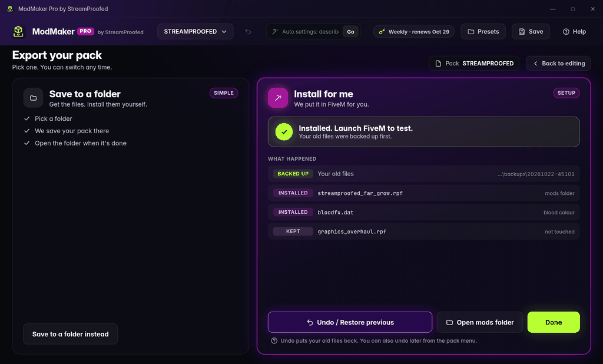This screenshot has width=603, height=364.
Task: Click the folder icon in Save to a folder card
Action: [34, 98]
